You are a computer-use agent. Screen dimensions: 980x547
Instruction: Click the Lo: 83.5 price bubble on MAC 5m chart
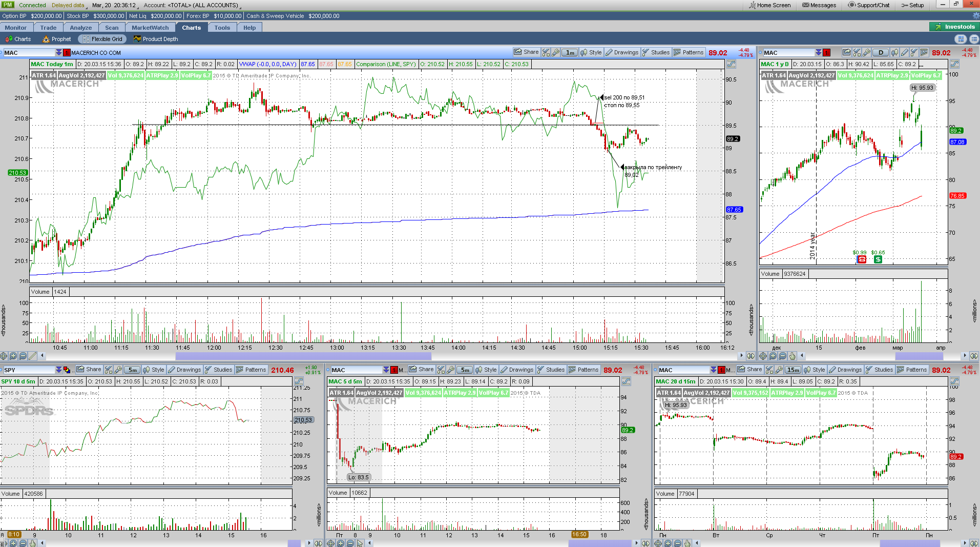pos(359,477)
